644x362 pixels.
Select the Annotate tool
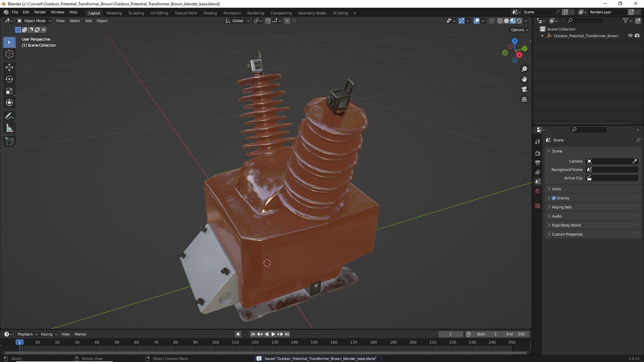click(x=9, y=116)
